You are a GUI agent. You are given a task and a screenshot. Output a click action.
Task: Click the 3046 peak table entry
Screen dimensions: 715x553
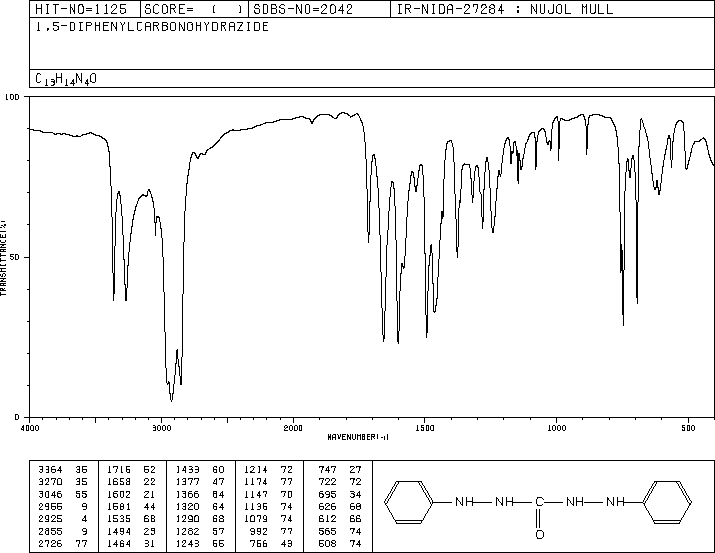(63, 494)
